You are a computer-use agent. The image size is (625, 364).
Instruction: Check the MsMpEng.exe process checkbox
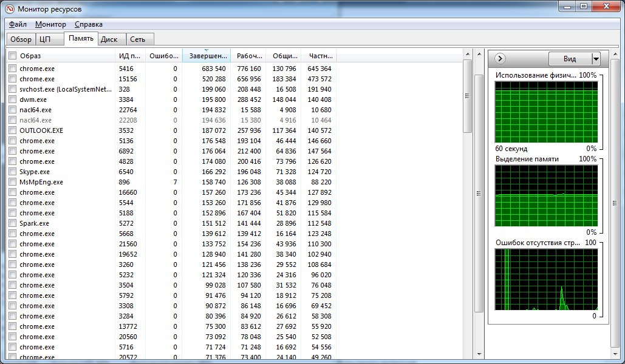click(12, 182)
